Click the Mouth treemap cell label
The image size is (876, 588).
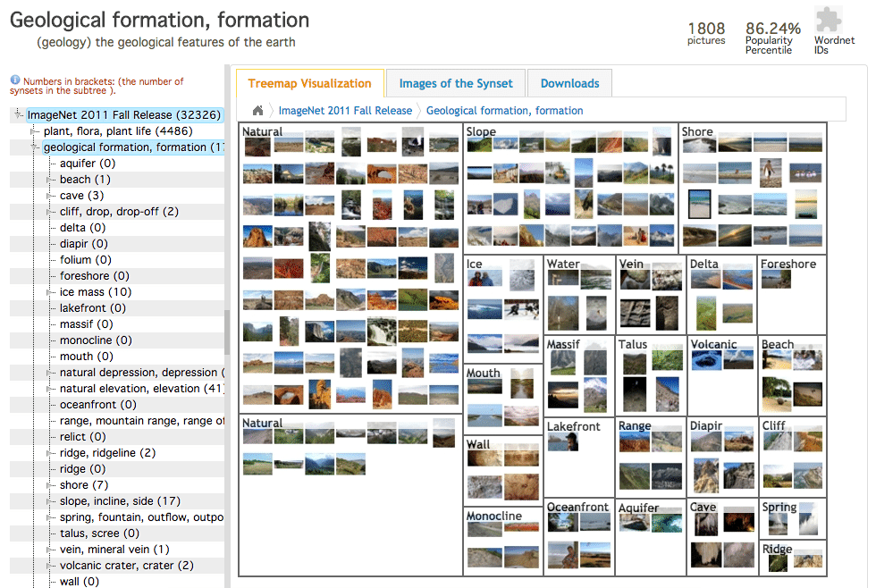point(484,373)
